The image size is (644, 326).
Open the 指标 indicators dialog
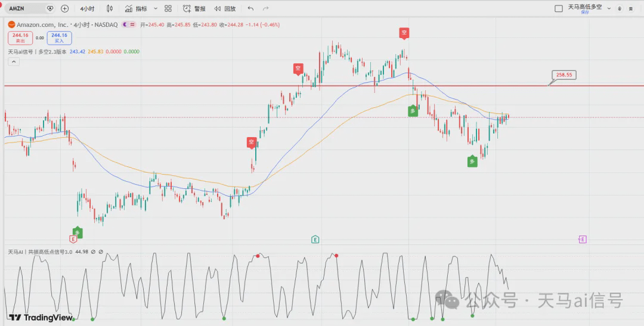[137, 8]
